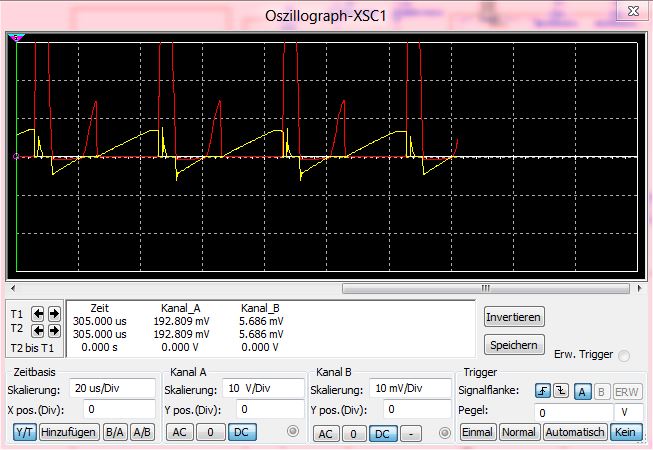Click Kanal_B column header in readout
Image resolution: width=653 pixels, height=450 pixels.
tap(260, 308)
